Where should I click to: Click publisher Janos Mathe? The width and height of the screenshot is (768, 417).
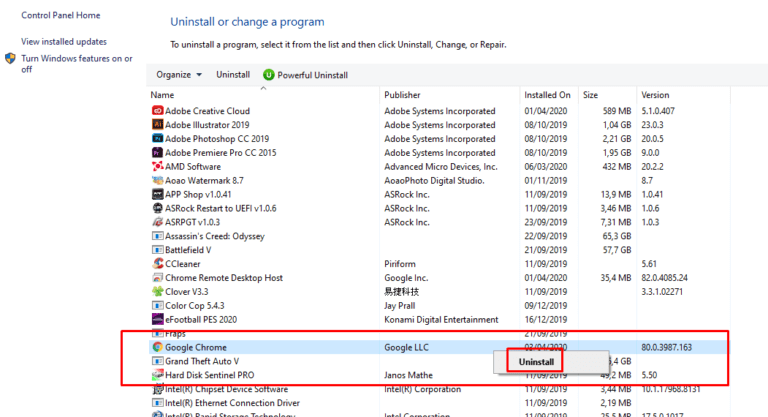point(408,375)
